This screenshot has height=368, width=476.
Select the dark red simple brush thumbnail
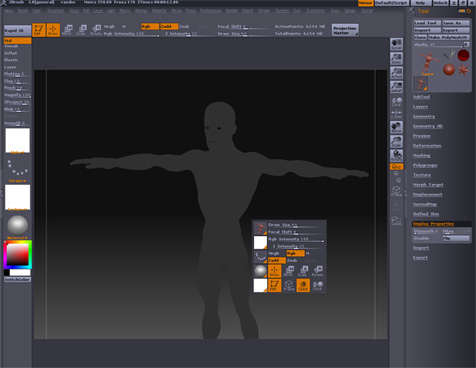coord(463,55)
